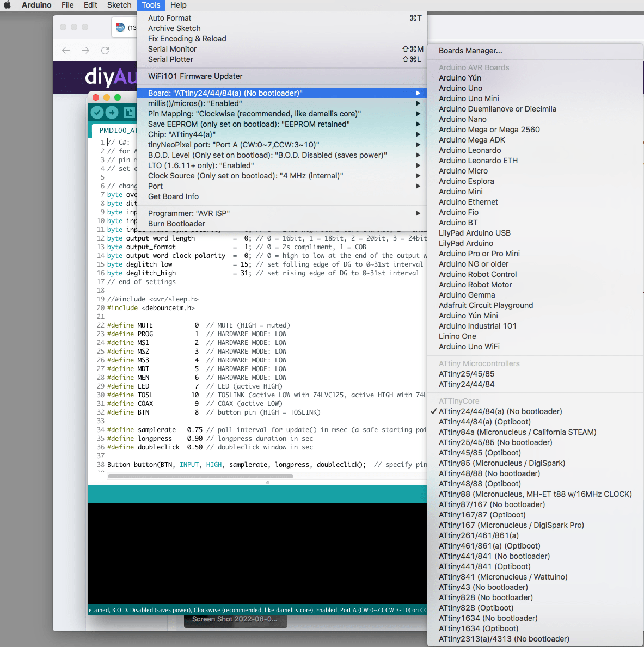Choose Arduino Leonardo ETH board

point(536,161)
